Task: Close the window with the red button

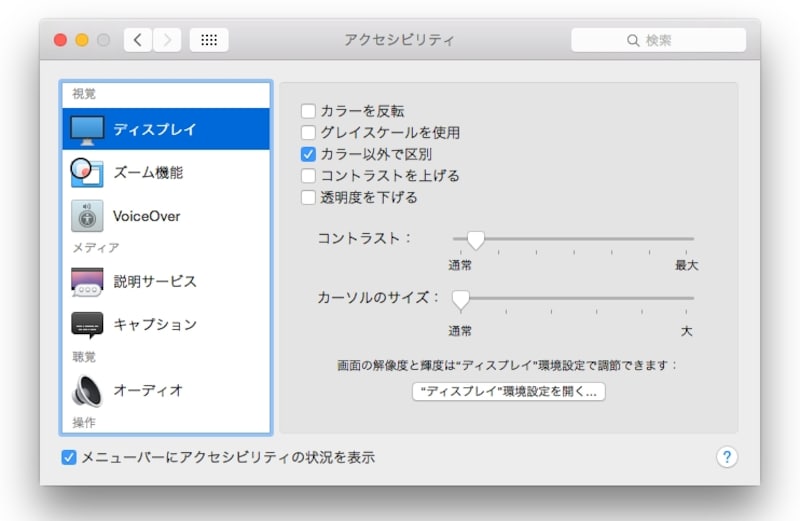Action: [x=60, y=40]
